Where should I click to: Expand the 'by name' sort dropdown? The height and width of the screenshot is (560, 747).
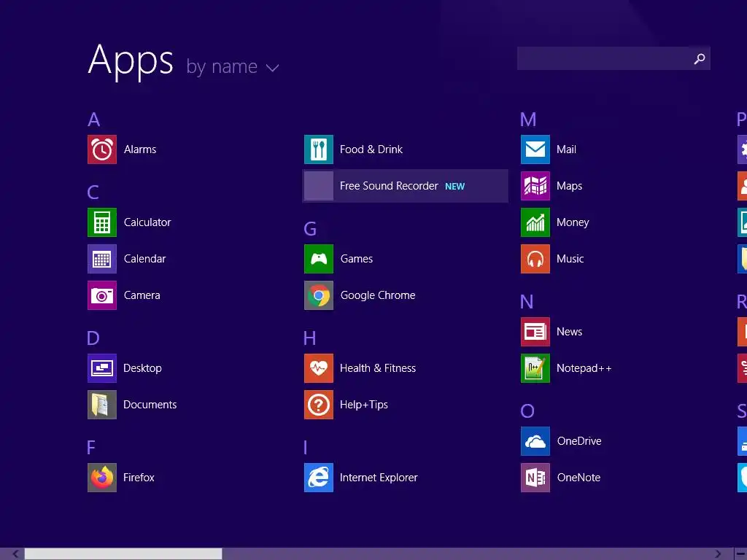click(233, 66)
